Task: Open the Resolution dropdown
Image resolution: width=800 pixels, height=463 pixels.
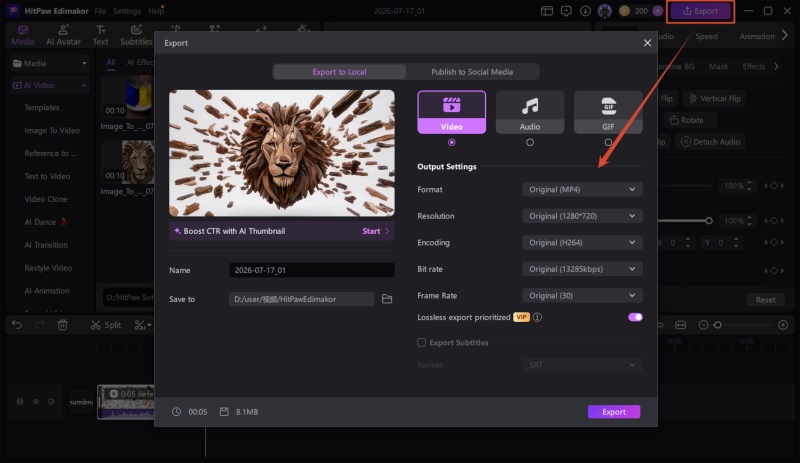Action: coord(582,216)
